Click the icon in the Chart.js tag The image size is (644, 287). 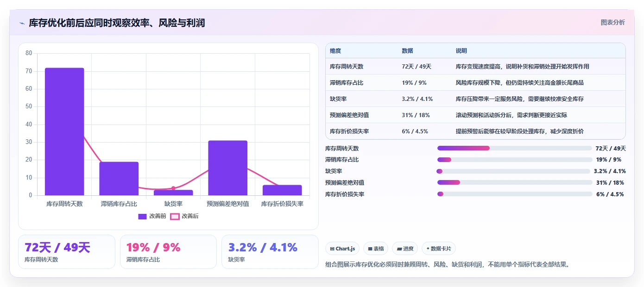pyautogui.click(x=332, y=249)
